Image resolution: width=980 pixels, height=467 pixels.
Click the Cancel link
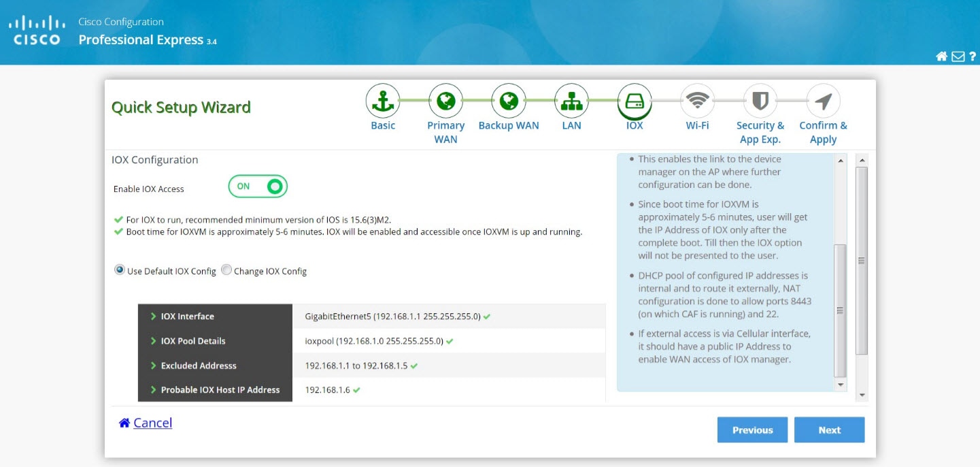point(152,423)
